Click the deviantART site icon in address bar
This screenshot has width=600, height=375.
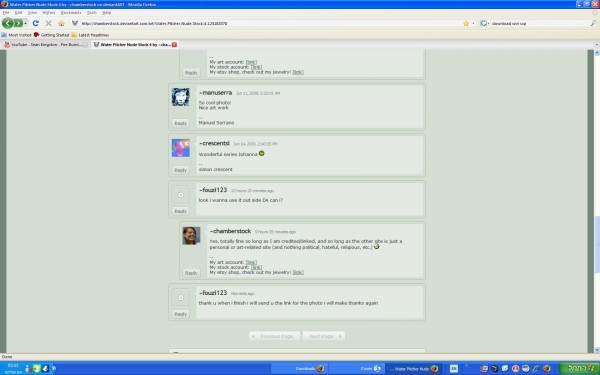click(75, 23)
